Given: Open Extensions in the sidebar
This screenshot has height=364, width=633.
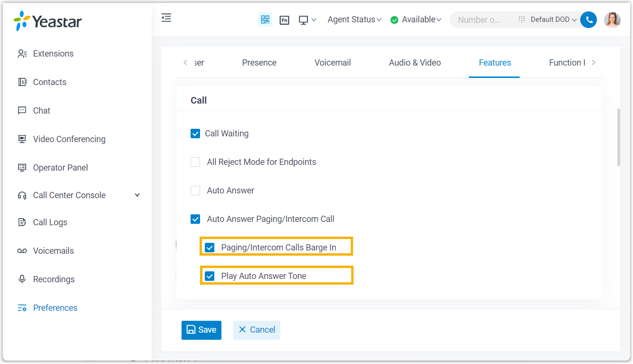Looking at the screenshot, I should coord(53,54).
